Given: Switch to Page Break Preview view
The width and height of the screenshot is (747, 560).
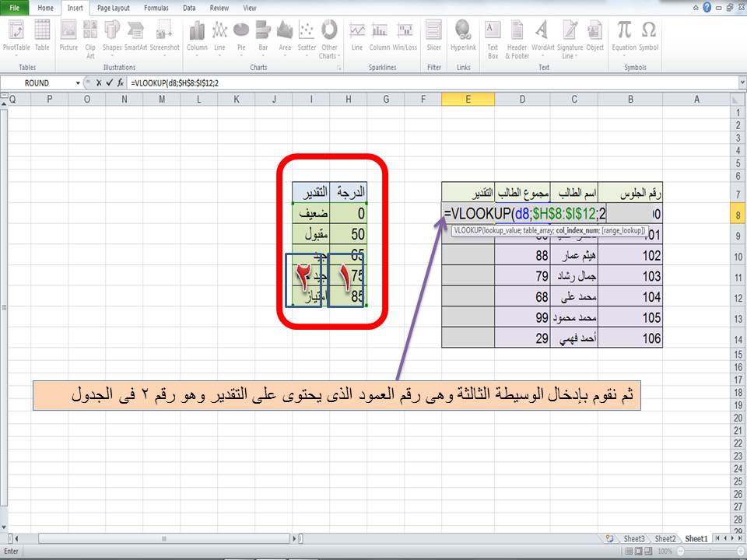Looking at the screenshot, I should [648, 551].
